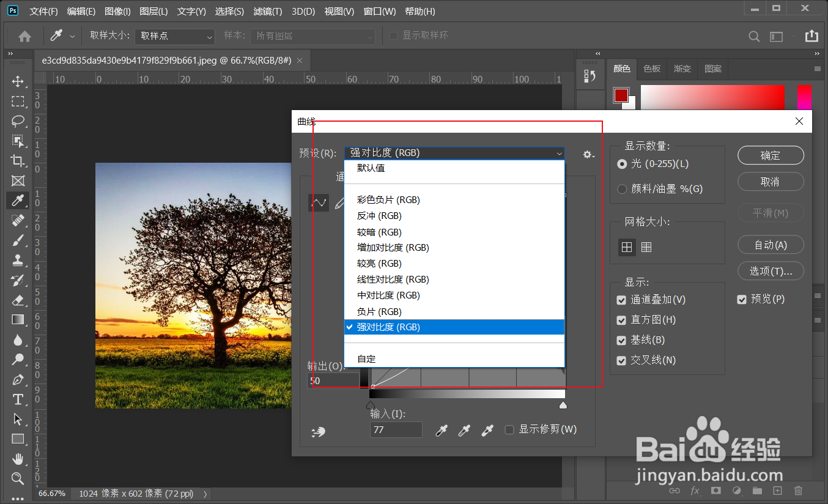Choose 自定 preset option
828x504 pixels.
pyautogui.click(x=454, y=359)
